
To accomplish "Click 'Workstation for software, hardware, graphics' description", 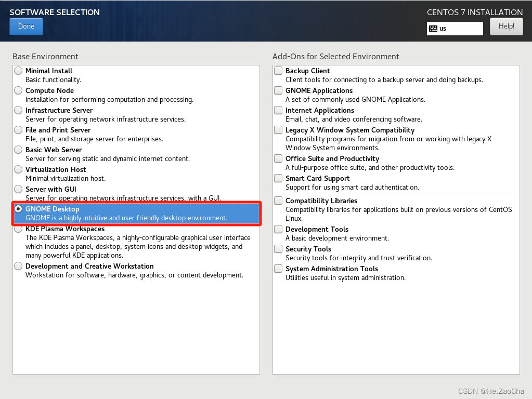I will coord(134,275).
